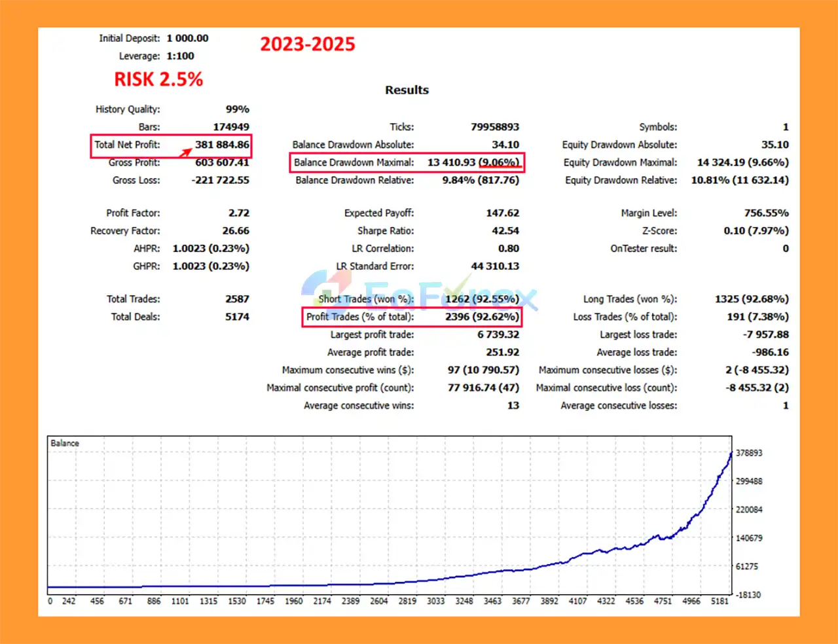Select the Balance Drawdown Maximal label
This screenshot has height=644, width=838.
pos(354,162)
